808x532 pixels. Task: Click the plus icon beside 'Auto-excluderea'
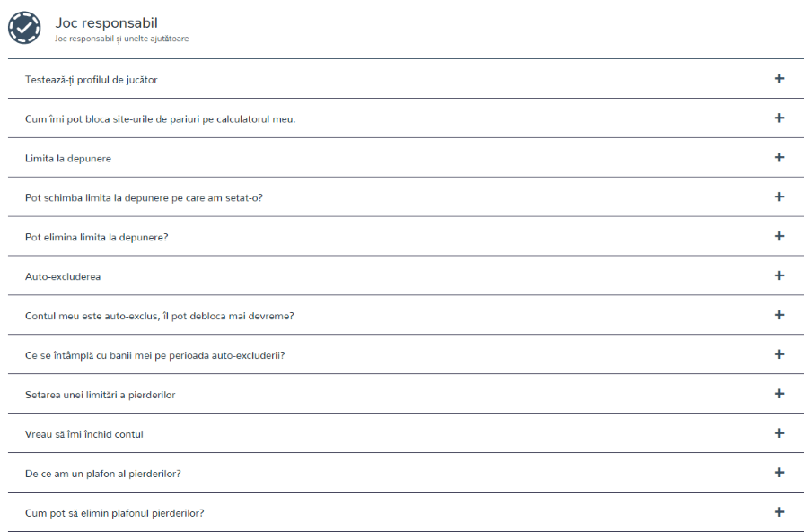[x=779, y=275]
